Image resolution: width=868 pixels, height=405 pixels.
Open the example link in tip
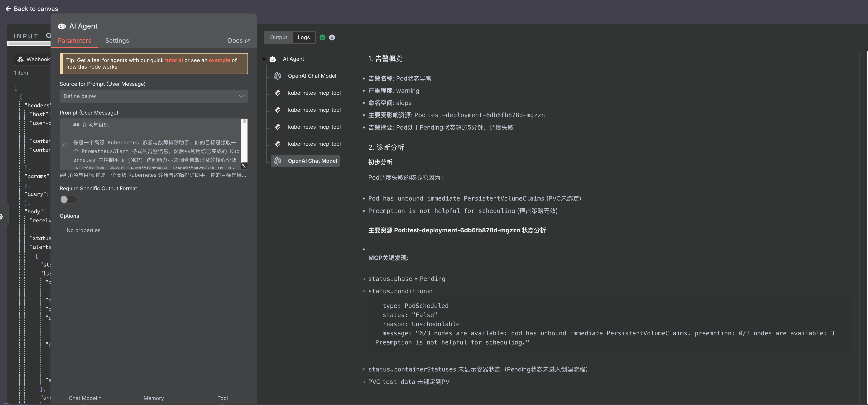point(219,60)
